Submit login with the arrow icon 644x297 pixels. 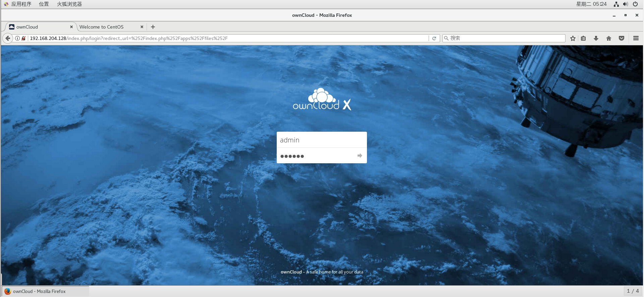point(360,156)
